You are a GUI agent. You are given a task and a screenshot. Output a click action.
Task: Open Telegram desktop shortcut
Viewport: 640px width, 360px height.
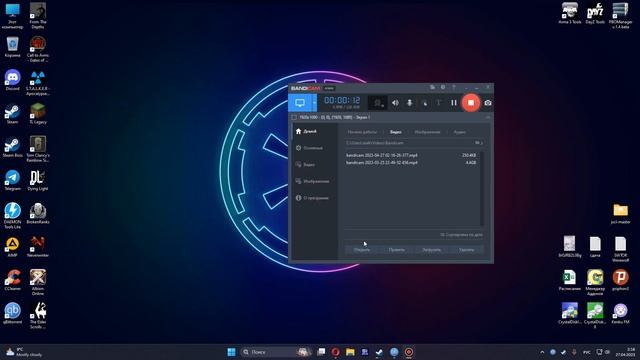[12, 180]
